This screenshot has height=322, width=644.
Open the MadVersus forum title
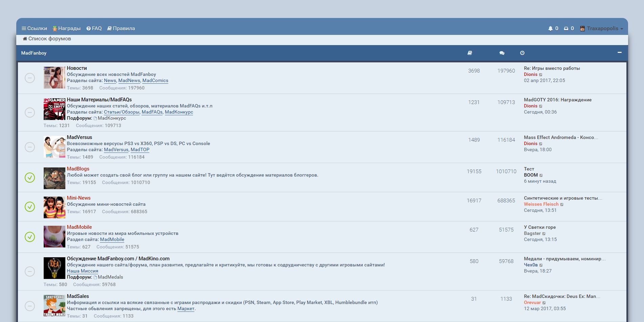(80, 137)
